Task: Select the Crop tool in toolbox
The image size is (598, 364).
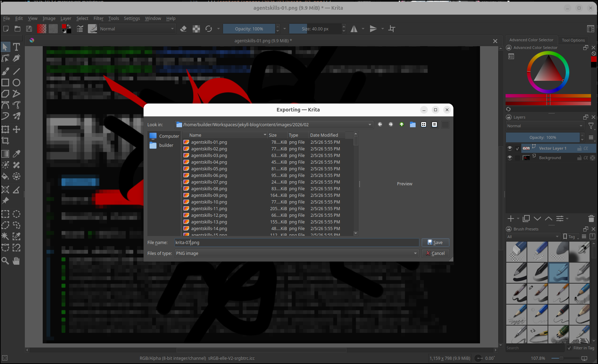Action: (5, 141)
